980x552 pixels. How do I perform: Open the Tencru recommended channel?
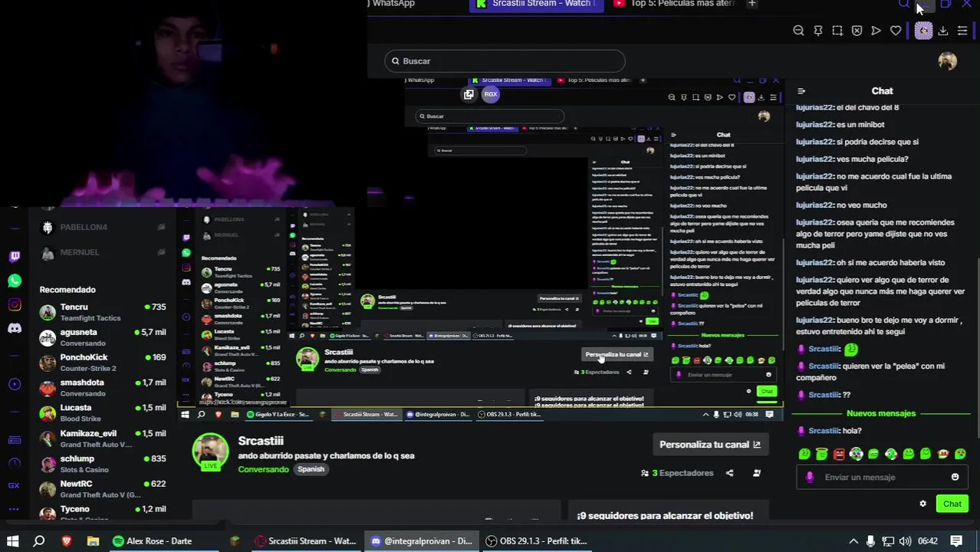(103, 312)
